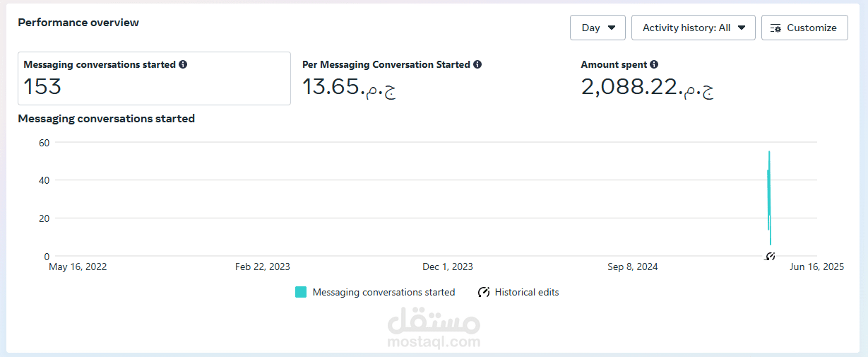This screenshot has height=357, width=868.
Task: Click the Activity history dropdown arrow
Action: (742, 28)
